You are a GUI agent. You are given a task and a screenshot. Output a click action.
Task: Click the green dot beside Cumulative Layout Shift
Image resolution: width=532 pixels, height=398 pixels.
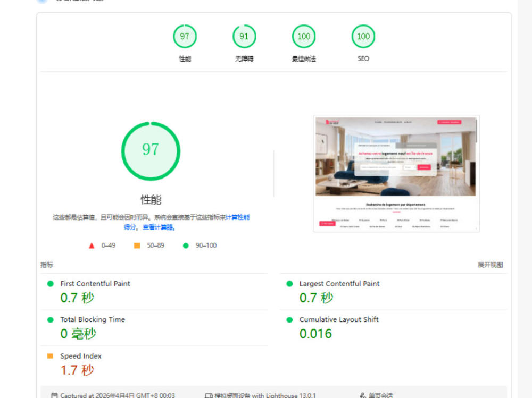point(289,320)
